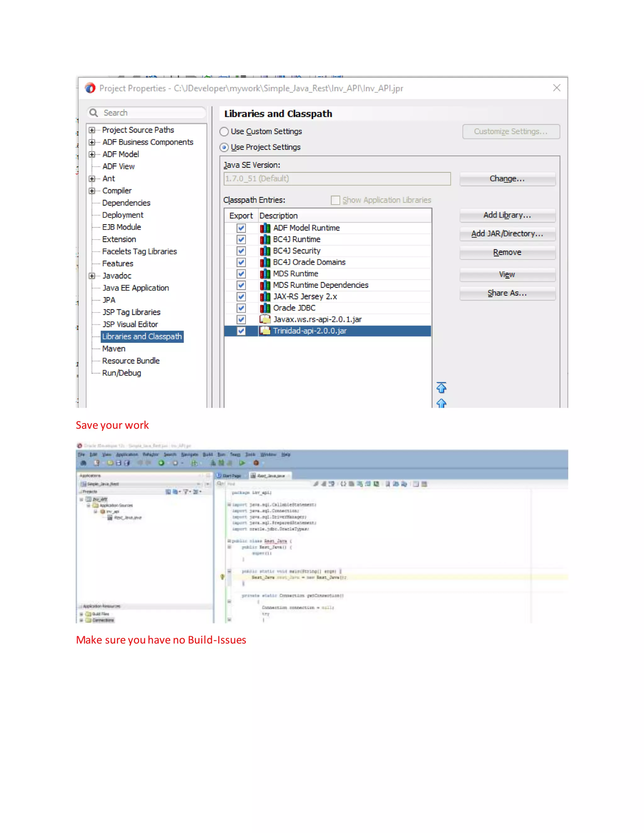
Task: Expand the Javadoc node
Action: coord(92,276)
